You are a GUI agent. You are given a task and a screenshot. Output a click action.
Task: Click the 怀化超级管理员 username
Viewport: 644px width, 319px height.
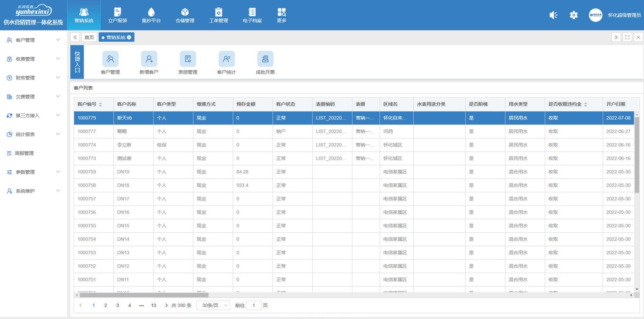(624, 15)
